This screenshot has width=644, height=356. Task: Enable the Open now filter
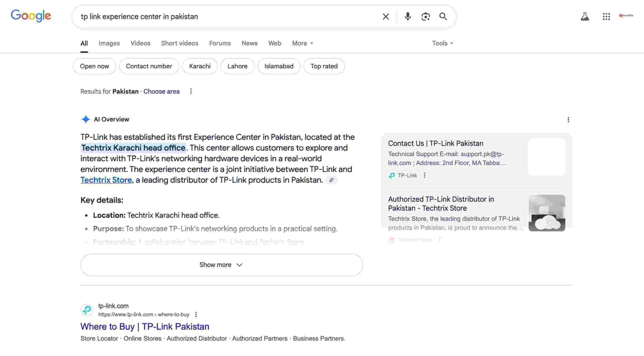94,66
